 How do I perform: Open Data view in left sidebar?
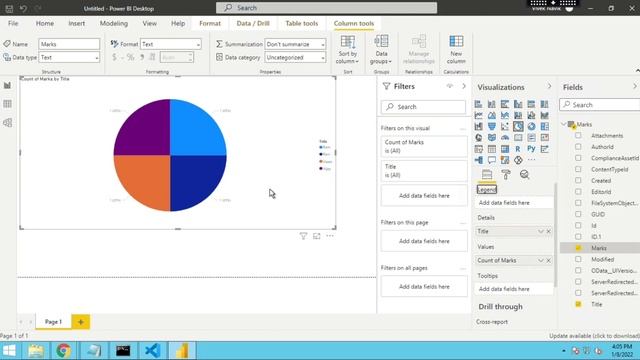pos(7,104)
